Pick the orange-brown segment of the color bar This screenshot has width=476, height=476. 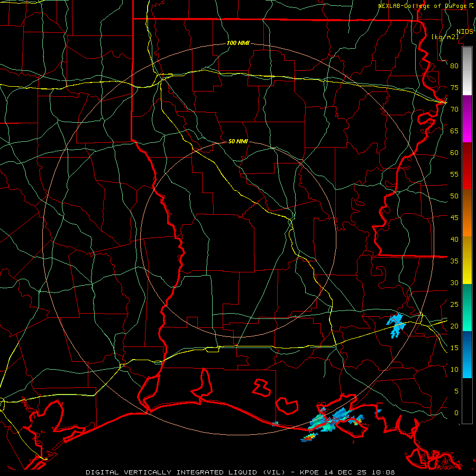tap(467, 213)
